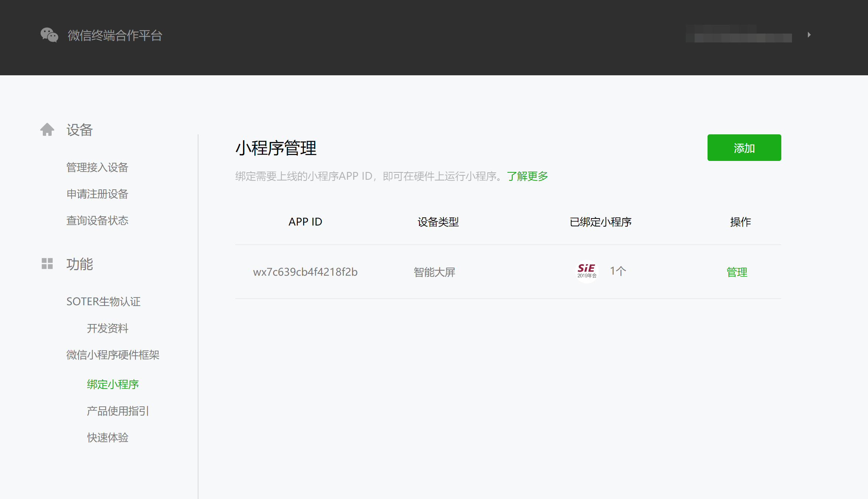Expand the account dropdown arrow
The width and height of the screenshot is (868, 499).
pos(809,35)
